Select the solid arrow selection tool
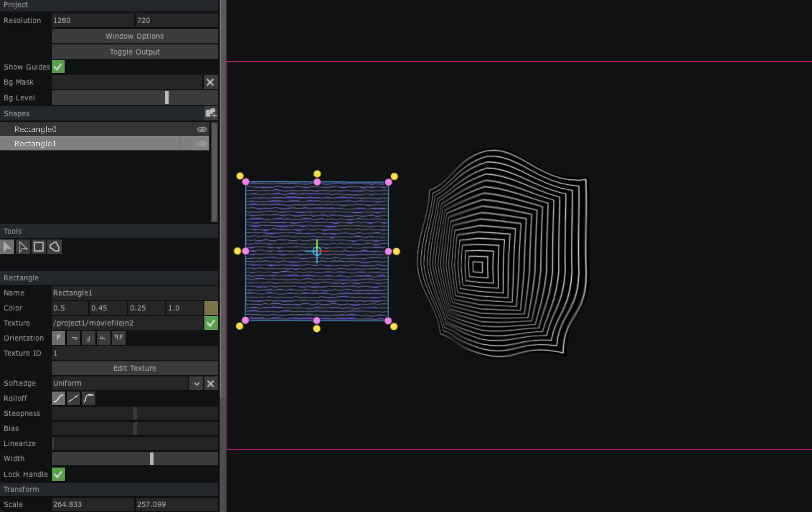The image size is (812, 512). coord(7,247)
